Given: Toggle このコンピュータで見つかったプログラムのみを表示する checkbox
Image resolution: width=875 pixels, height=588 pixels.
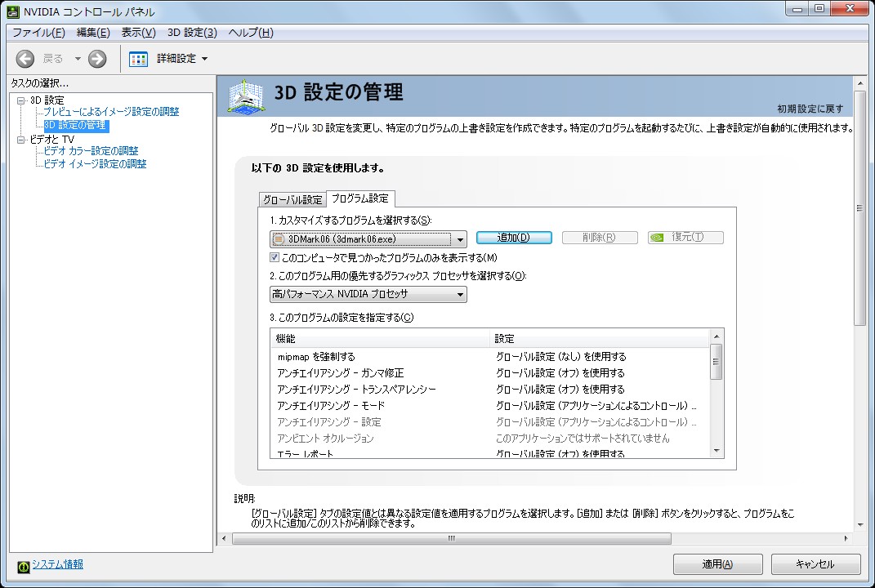Looking at the screenshot, I should point(274,257).
